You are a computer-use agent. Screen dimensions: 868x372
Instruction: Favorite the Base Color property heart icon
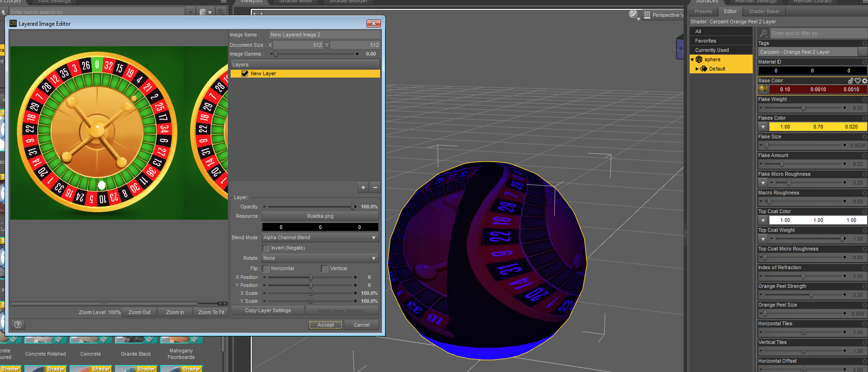(x=858, y=81)
